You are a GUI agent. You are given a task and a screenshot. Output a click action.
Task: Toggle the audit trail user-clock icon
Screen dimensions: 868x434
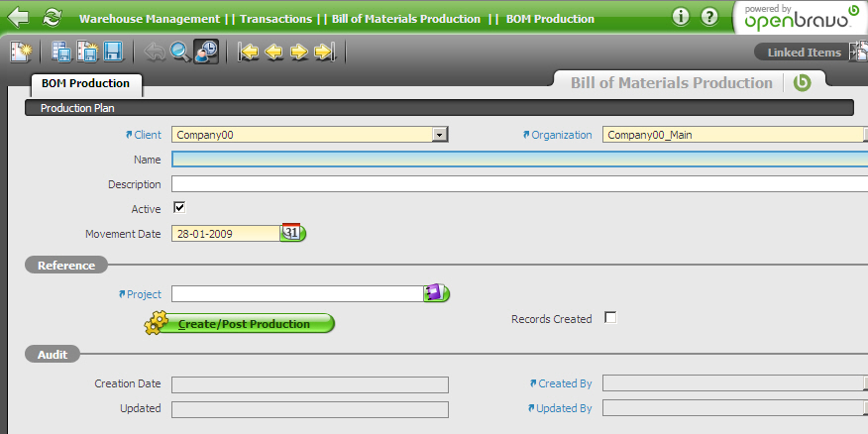coord(206,53)
